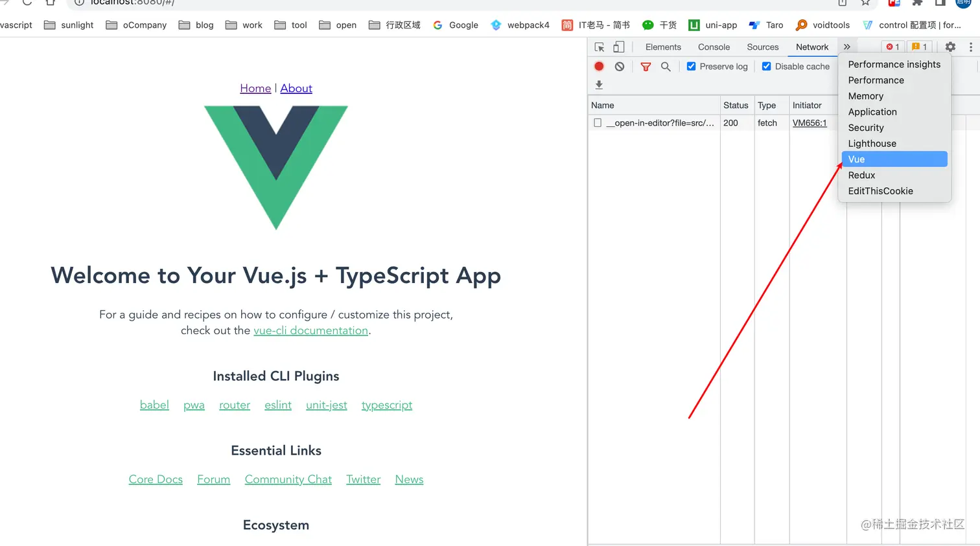Open Application panel from the menu

coord(894,112)
